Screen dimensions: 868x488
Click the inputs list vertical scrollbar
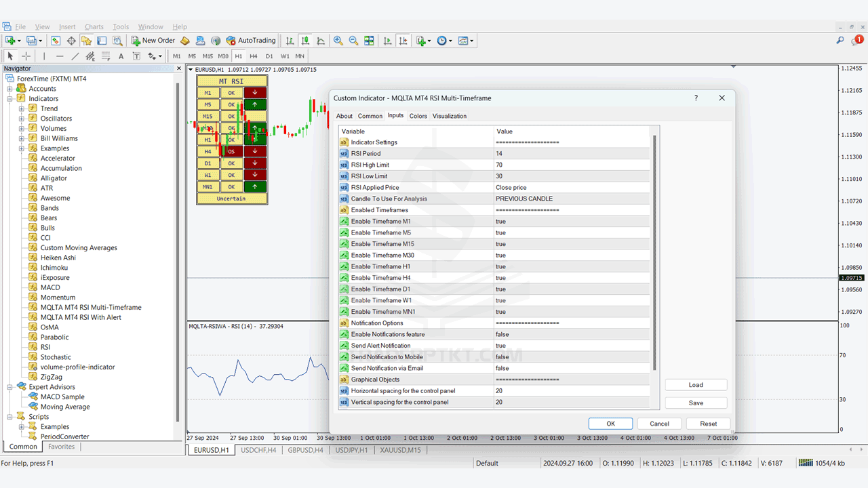pos(654,253)
